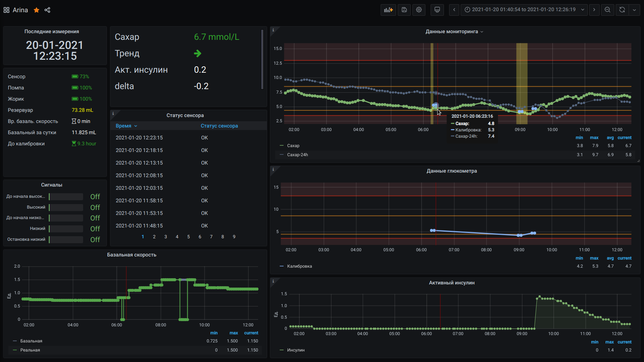644x362 pixels.
Task: Go to table page 5
Action: (189, 237)
